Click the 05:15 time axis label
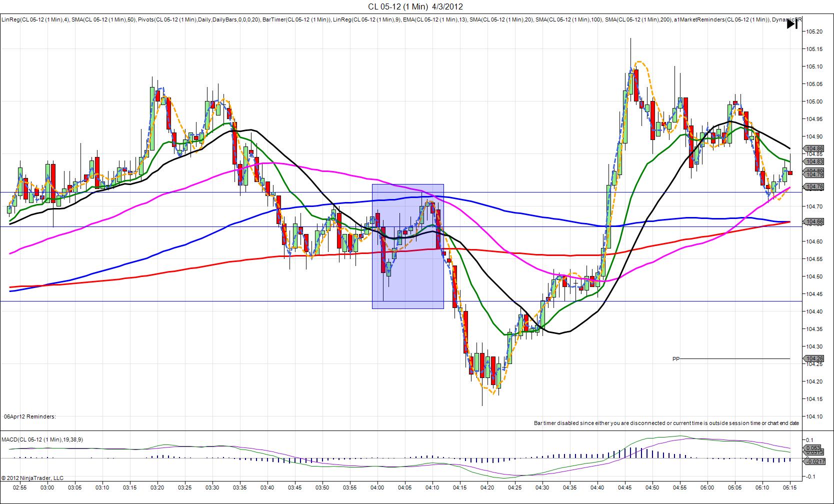This screenshot has width=834, height=504. click(x=789, y=487)
